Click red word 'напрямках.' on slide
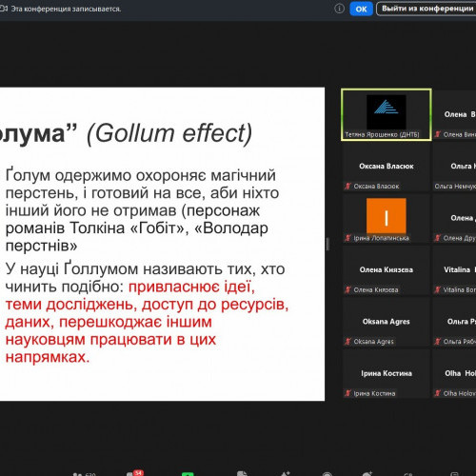The image size is (476, 476). click(x=48, y=357)
